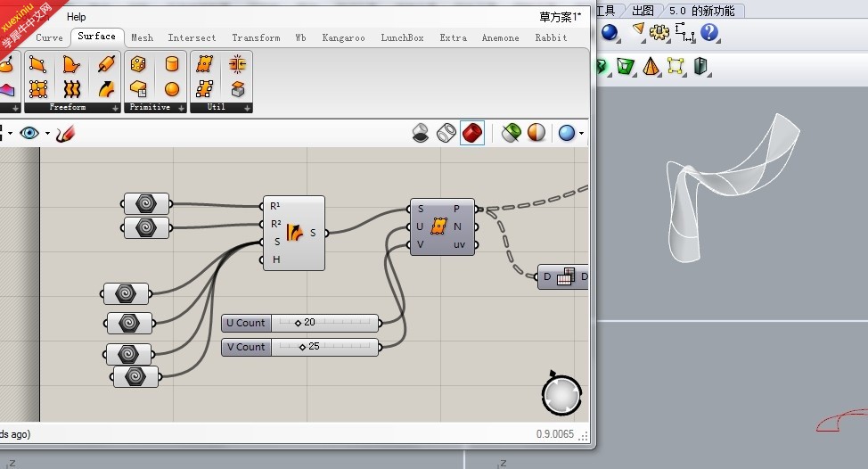The height and width of the screenshot is (469, 868).
Task: Pick the Isotrim icon in Util
Action: coord(204,88)
